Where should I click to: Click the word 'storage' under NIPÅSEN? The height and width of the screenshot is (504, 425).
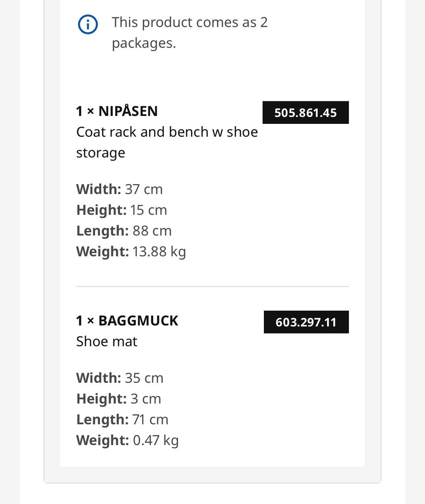(x=100, y=153)
